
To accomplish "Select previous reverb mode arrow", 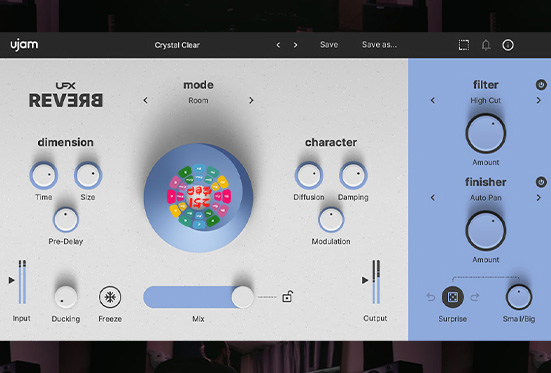I will [145, 101].
